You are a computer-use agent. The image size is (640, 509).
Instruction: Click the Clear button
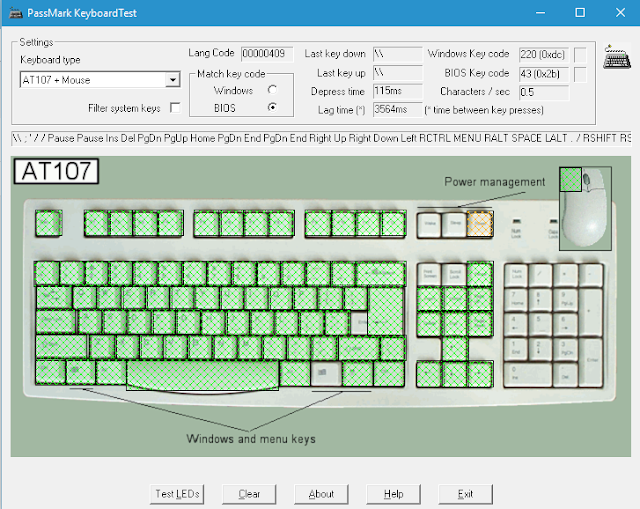pos(249,494)
